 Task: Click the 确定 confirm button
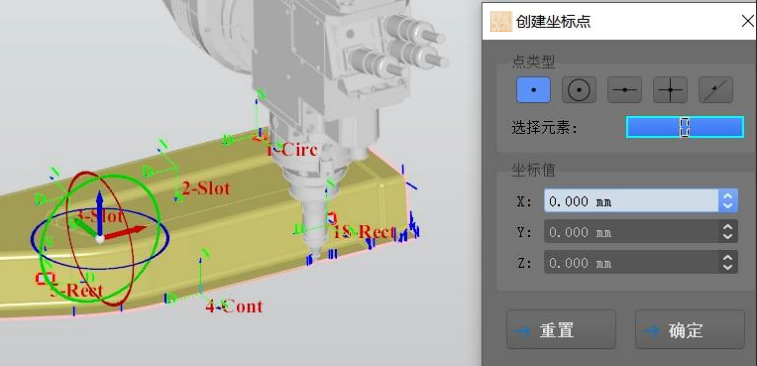tap(689, 330)
